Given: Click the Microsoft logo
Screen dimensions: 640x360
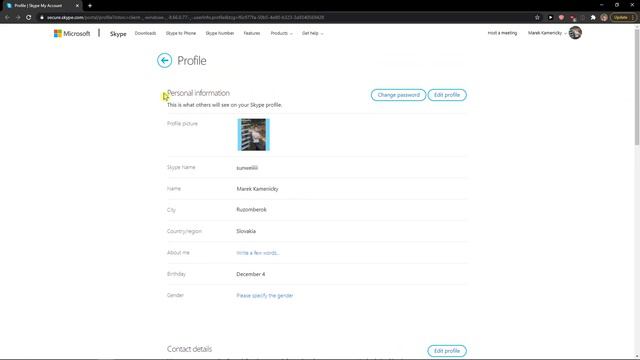Looking at the screenshot, I should (72, 33).
